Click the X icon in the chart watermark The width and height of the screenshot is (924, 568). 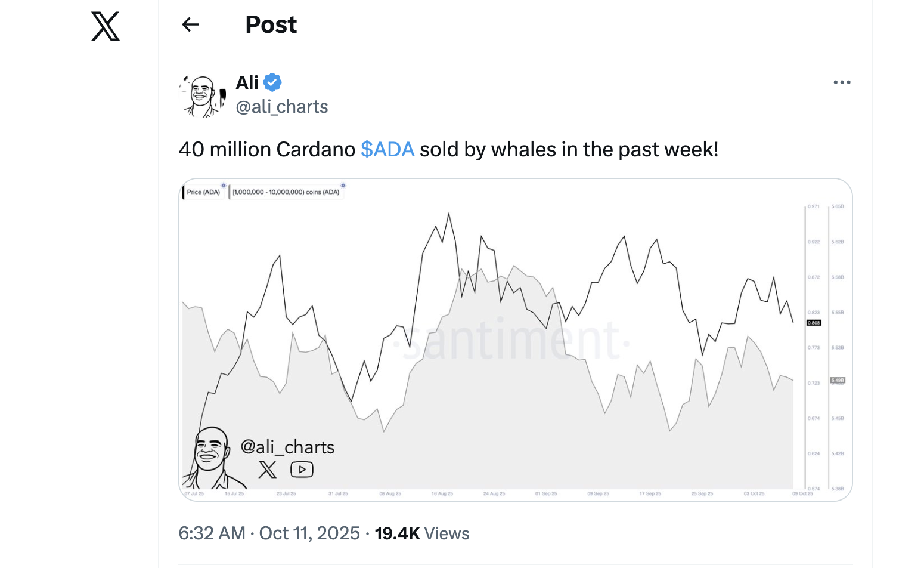click(x=268, y=470)
